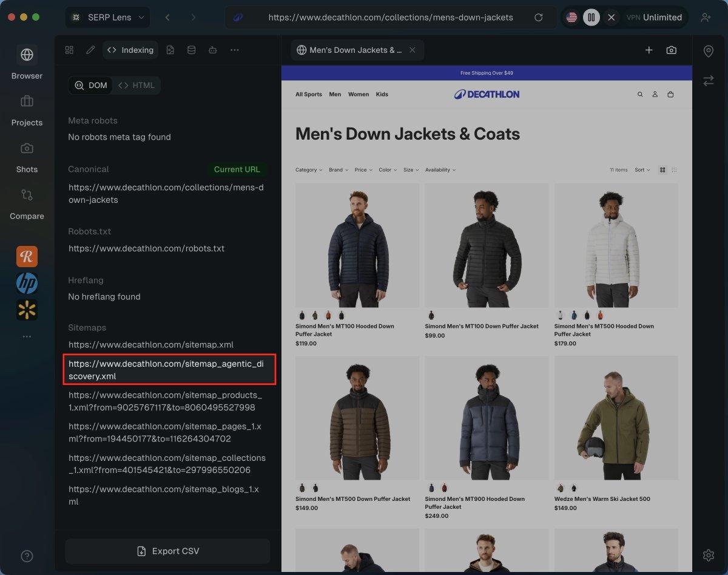
Task: Open the HP site shortcut
Action: (x=27, y=284)
